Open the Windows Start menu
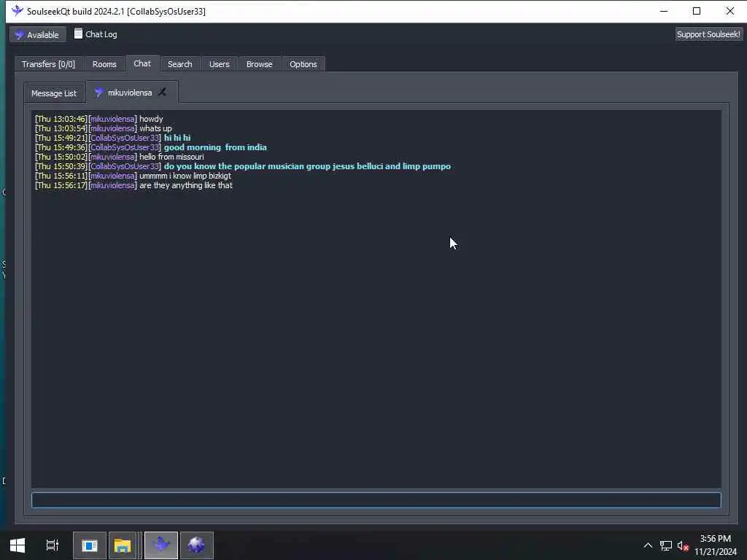This screenshot has width=747, height=560. click(x=18, y=545)
